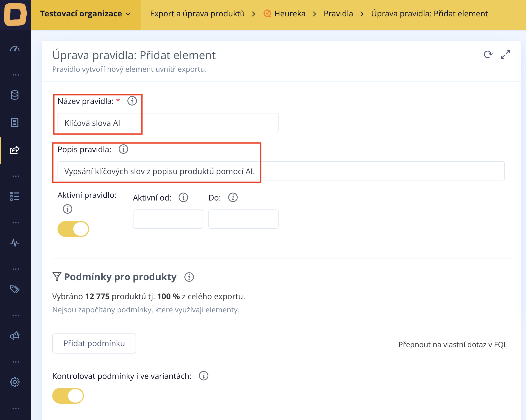Open the dashboard speedometer icon in sidebar
The height and width of the screenshot is (420, 526).
coord(15,49)
